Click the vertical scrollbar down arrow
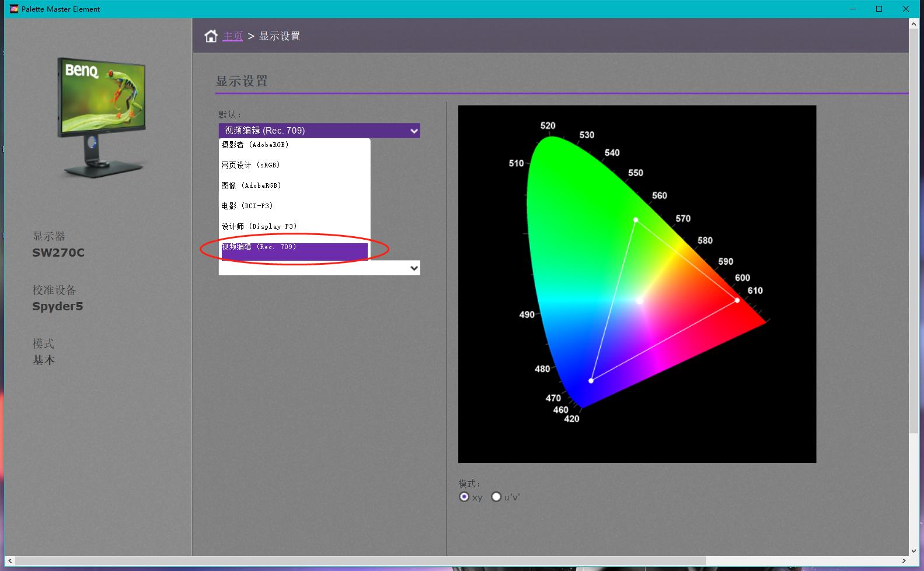 pyautogui.click(x=913, y=551)
